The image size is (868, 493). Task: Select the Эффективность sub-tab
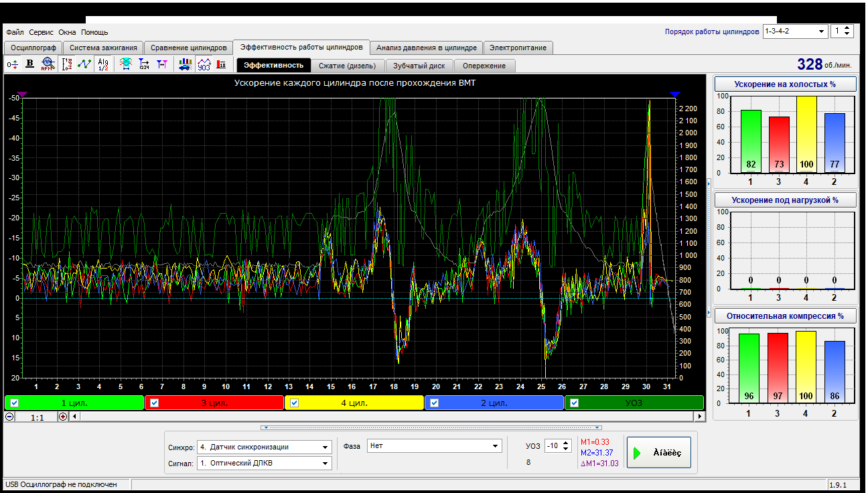(273, 65)
